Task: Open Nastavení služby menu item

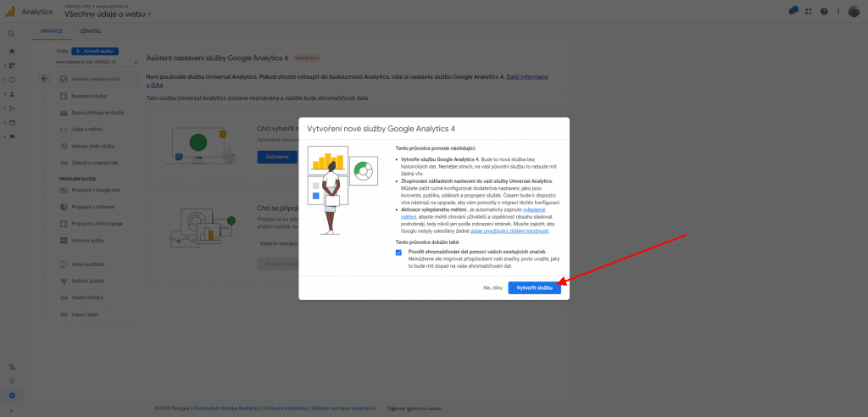Action: point(89,96)
